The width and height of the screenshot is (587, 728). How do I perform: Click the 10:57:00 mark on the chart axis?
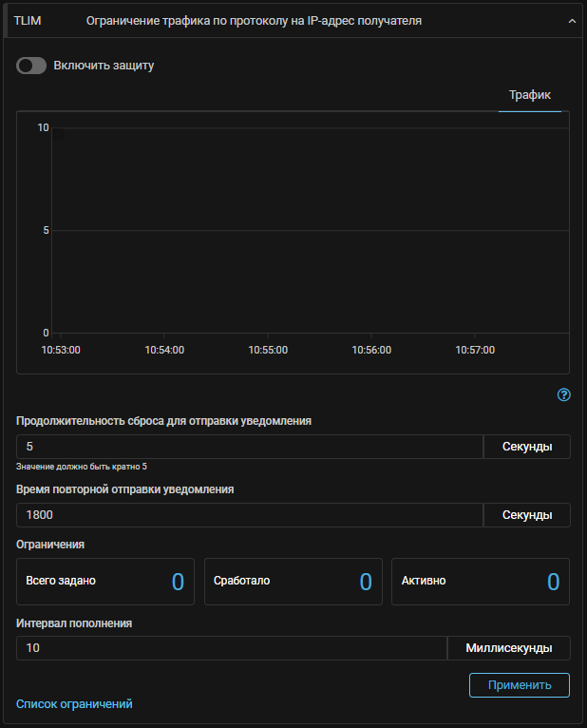pos(475,350)
